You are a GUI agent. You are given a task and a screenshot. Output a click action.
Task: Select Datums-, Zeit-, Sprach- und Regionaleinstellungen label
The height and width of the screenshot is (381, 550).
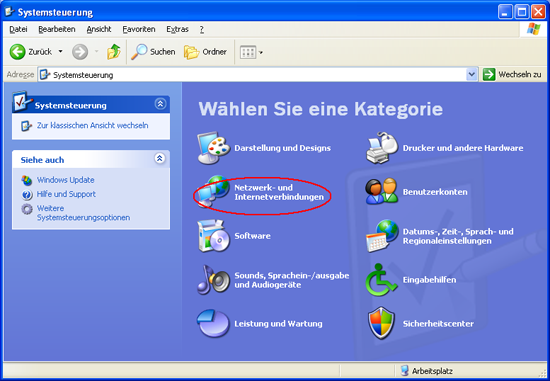(458, 236)
